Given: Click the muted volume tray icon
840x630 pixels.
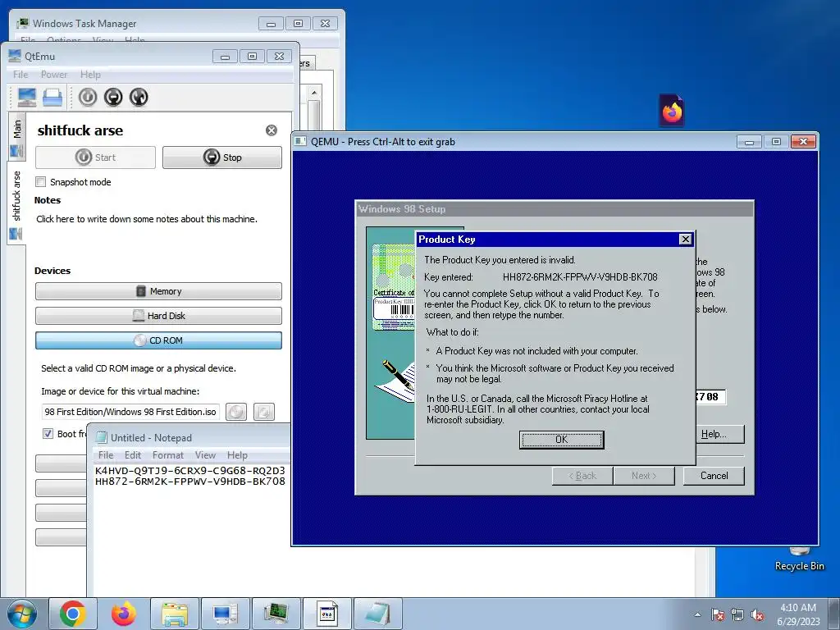Looking at the screenshot, I should pyautogui.click(x=757, y=614).
